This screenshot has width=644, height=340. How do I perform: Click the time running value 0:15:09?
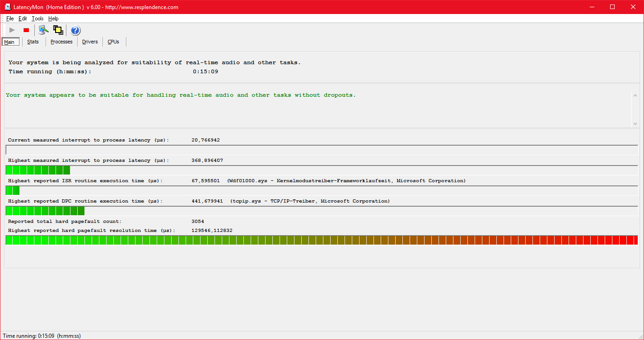[x=205, y=71]
